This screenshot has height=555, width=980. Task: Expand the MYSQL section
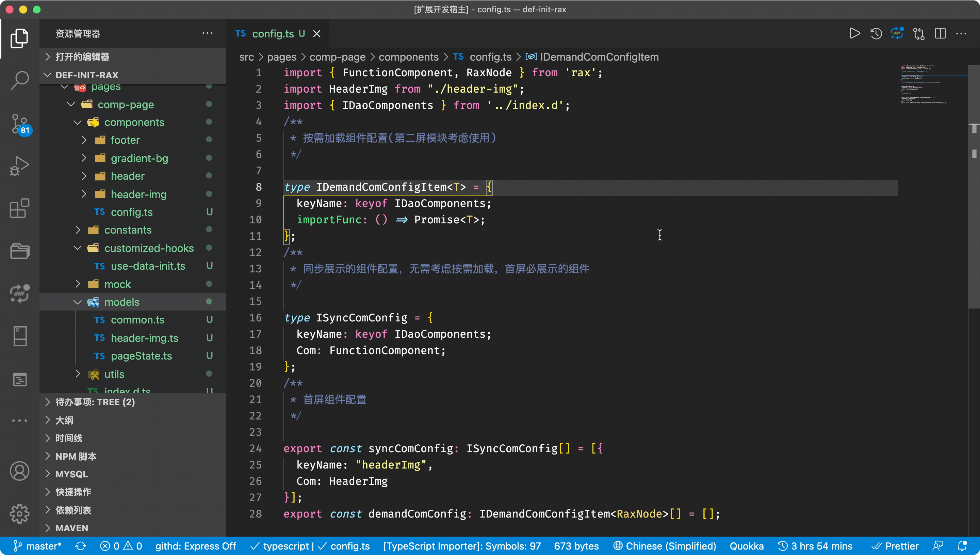point(133,474)
